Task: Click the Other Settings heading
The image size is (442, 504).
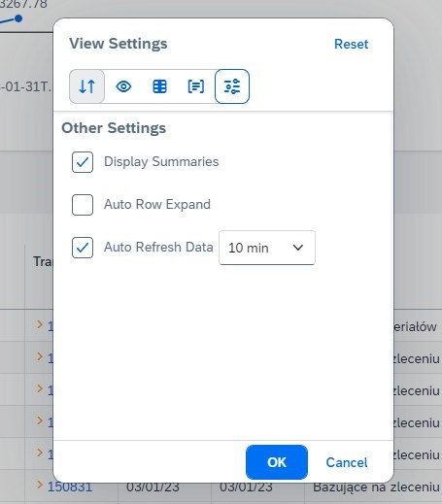Action: click(x=114, y=128)
